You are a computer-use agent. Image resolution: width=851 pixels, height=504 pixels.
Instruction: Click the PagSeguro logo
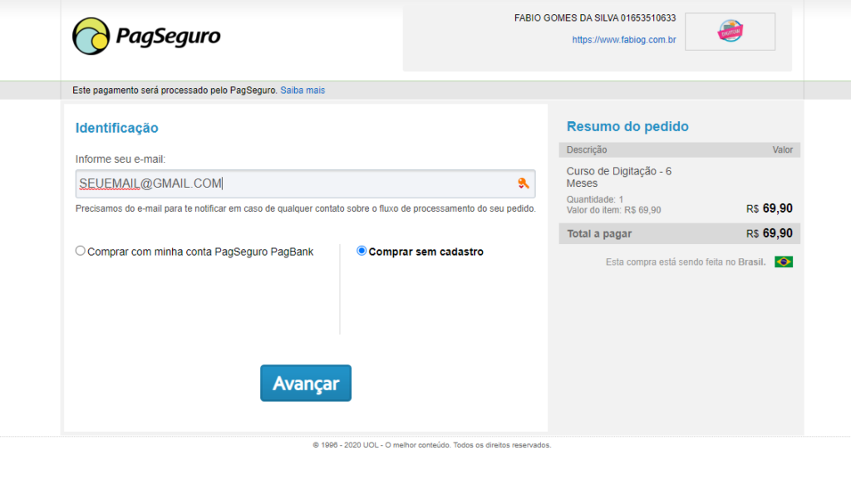coord(146,37)
